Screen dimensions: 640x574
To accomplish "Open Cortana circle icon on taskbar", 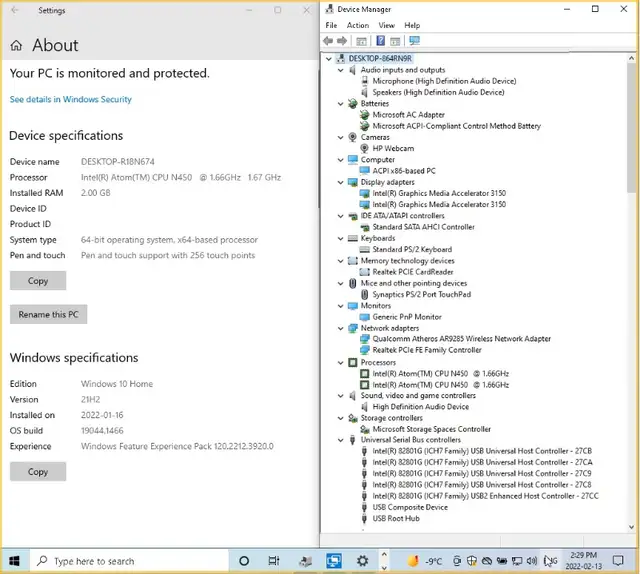I will 244,561.
